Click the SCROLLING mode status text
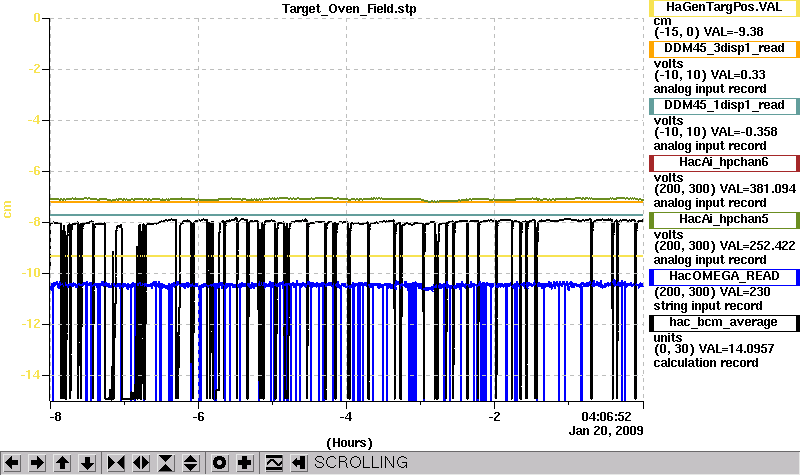 tap(361, 462)
